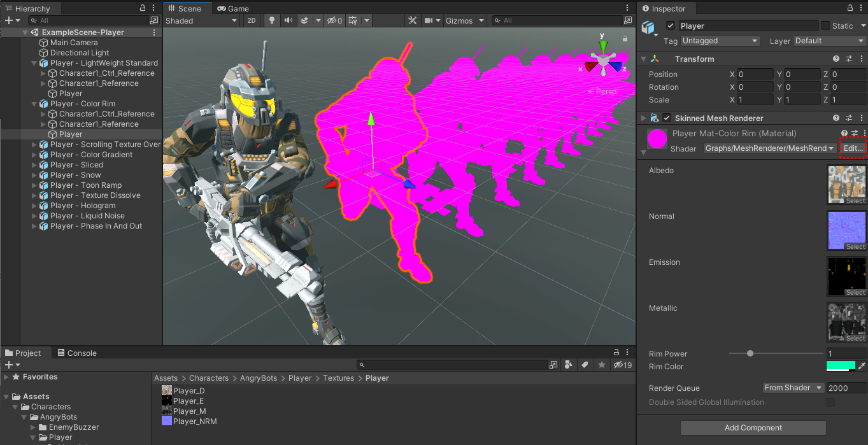Enable the Static checkbox
This screenshot has width=868, height=445.
pos(825,26)
